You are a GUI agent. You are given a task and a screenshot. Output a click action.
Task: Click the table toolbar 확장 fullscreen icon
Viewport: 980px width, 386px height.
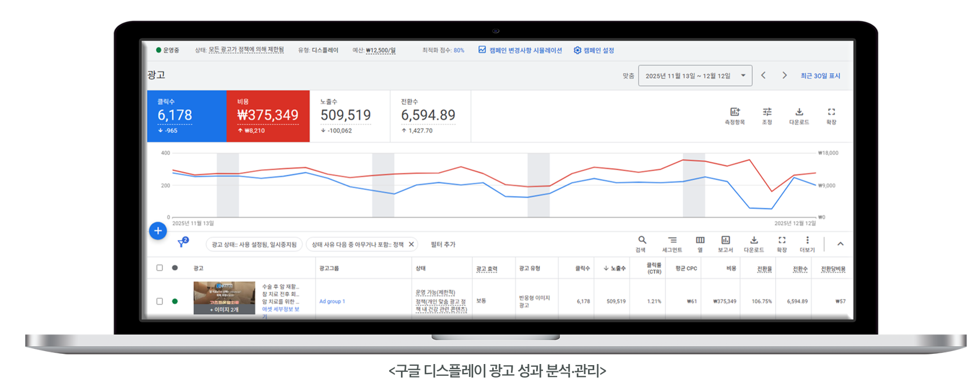point(782,240)
